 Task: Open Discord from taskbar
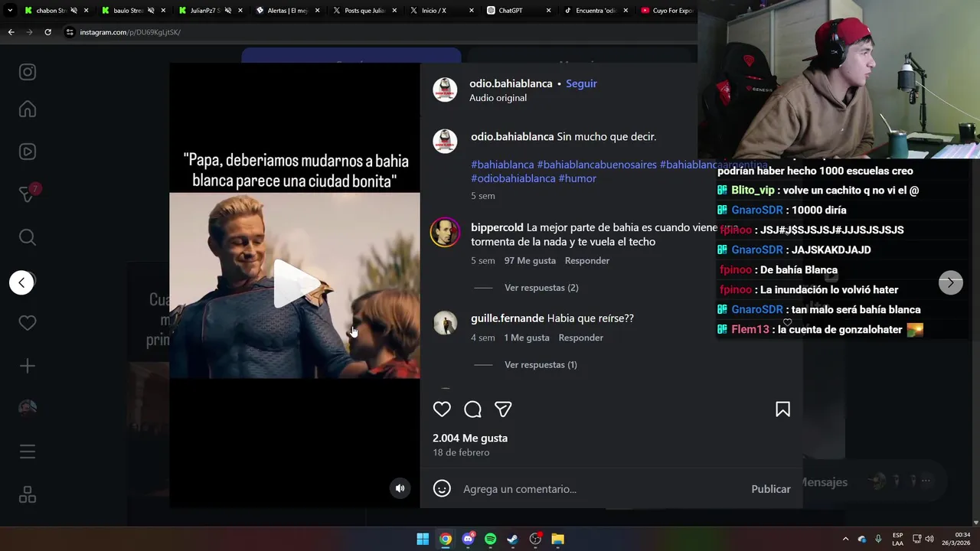(468, 539)
